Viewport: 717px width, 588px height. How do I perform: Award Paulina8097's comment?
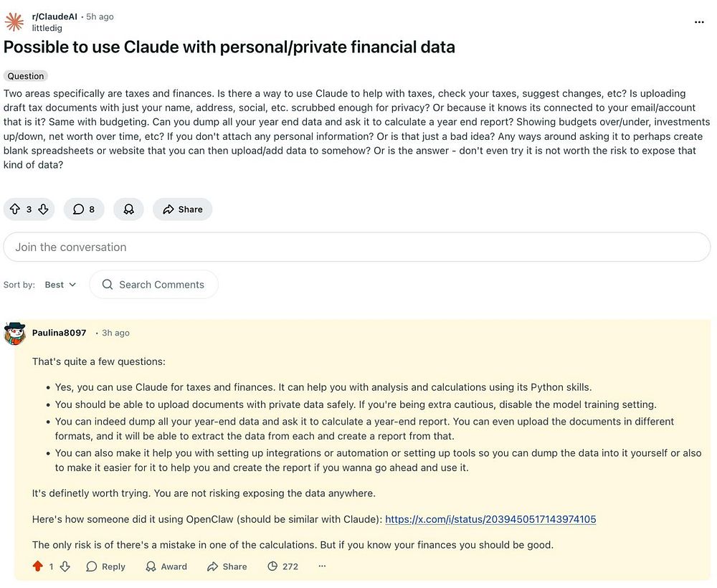tap(166, 566)
